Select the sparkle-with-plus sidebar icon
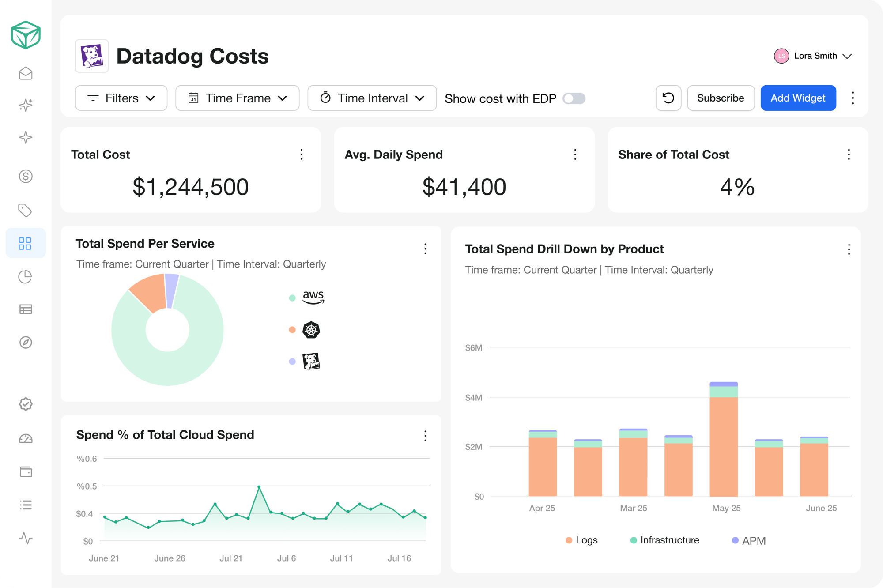Screen dimensions: 883x588 [x=26, y=105]
